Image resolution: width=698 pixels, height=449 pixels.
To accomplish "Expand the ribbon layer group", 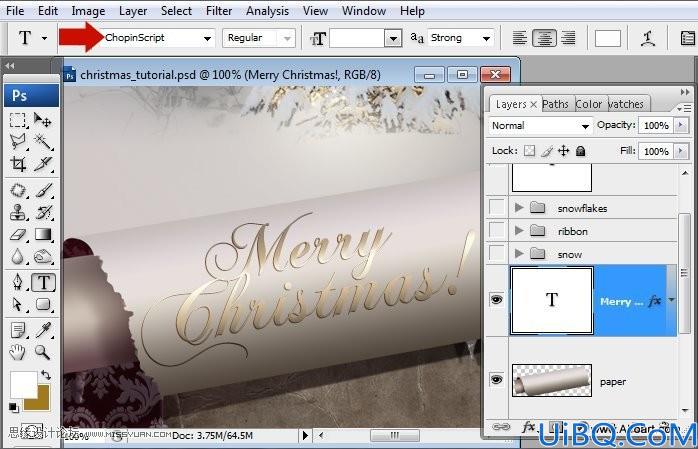I will click(x=519, y=231).
